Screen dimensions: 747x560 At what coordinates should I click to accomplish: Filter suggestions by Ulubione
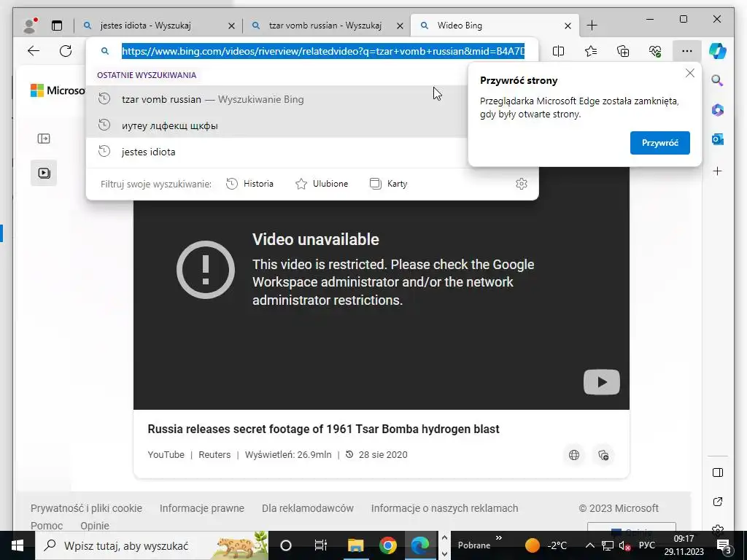[x=322, y=184]
